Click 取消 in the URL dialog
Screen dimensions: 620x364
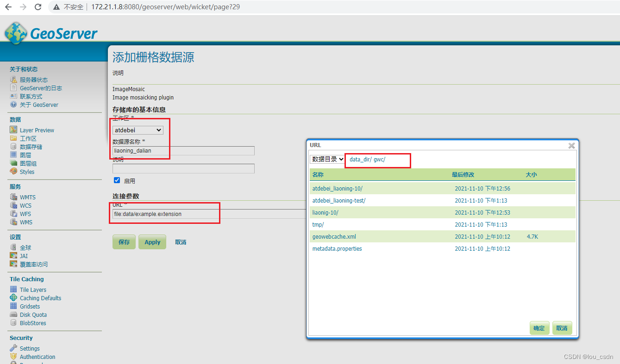pyautogui.click(x=562, y=328)
